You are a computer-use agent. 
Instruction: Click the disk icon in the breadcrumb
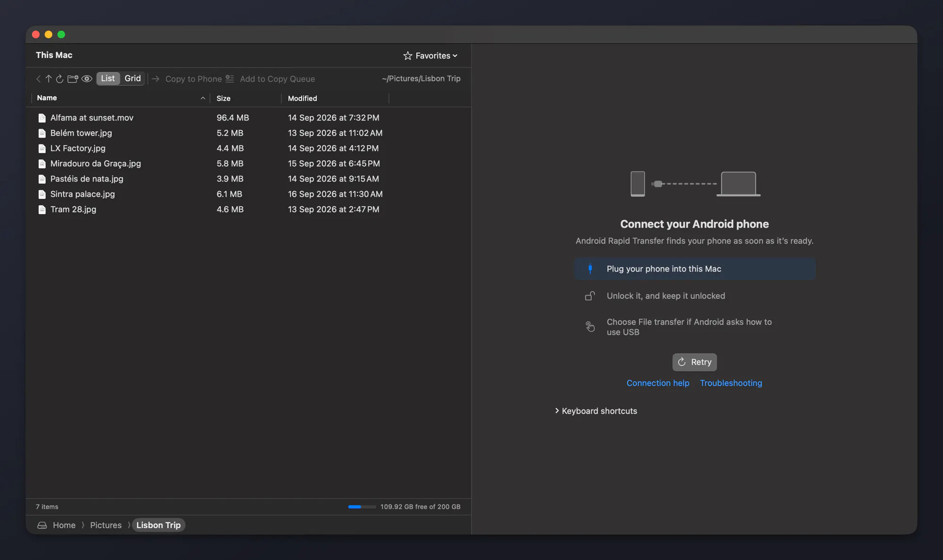pos(42,525)
